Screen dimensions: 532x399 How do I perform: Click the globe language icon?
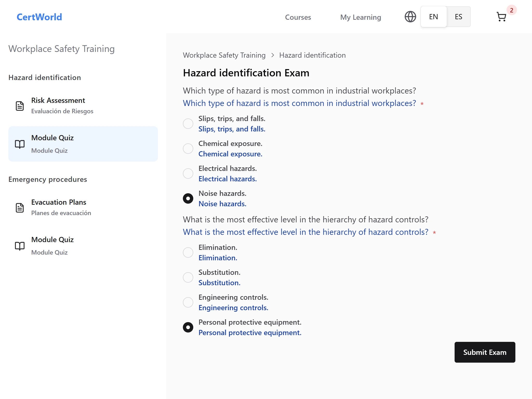pos(410,17)
